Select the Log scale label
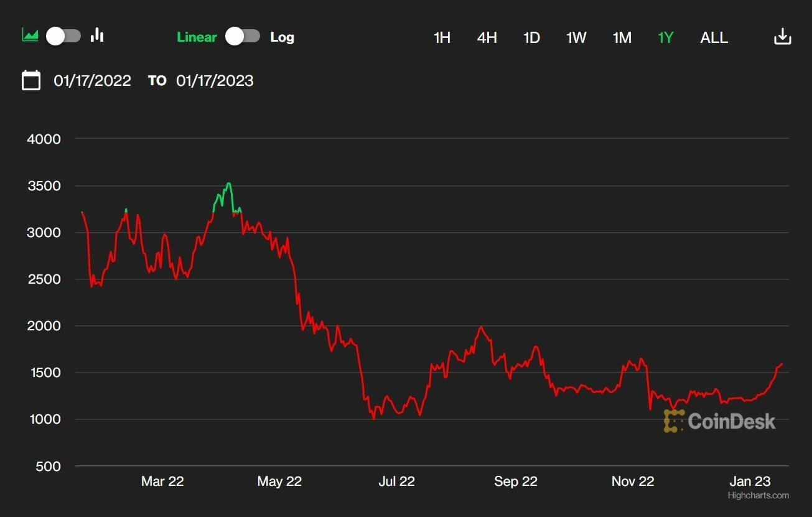The image size is (812, 517). pos(282,37)
